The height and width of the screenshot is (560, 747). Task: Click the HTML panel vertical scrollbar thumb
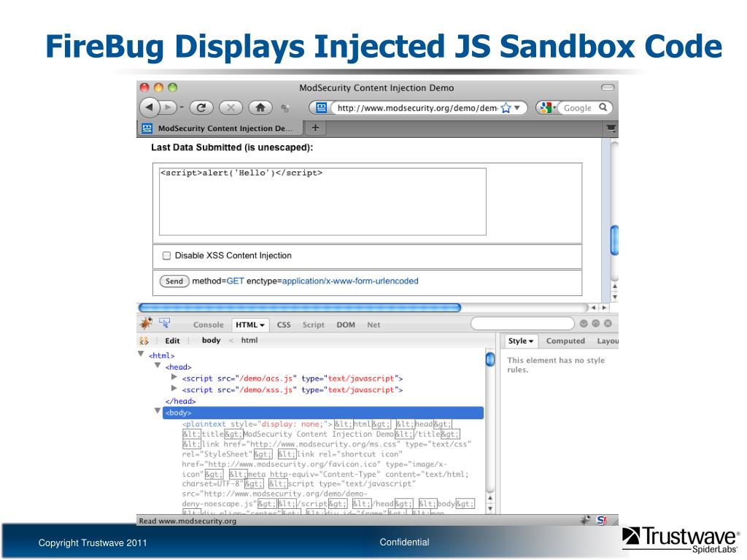(x=490, y=359)
